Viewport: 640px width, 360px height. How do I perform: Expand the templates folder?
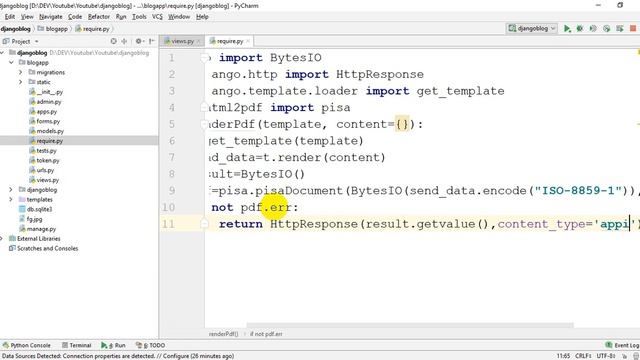[x=11, y=200]
